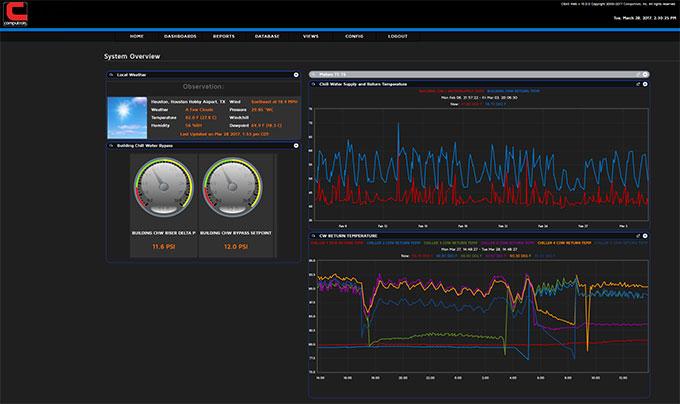
Task: Collapse the CW Return Temperature panel
Action: coord(646,234)
